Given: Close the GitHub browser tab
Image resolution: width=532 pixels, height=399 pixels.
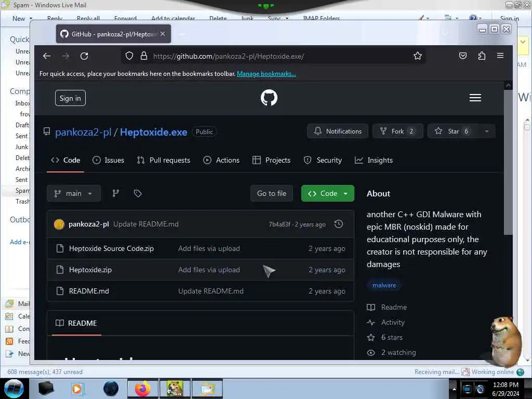Looking at the screenshot, I should pos(163,34).
